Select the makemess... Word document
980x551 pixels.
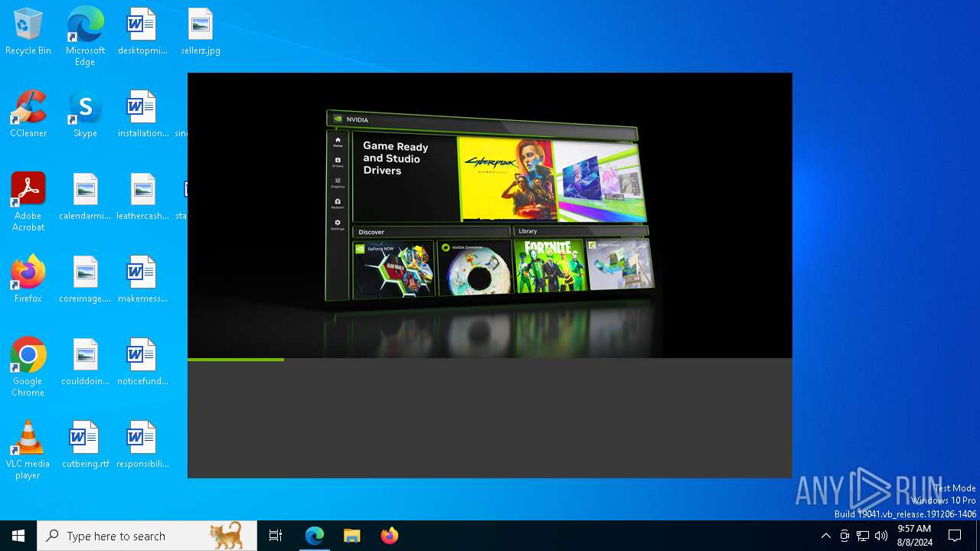142,280
